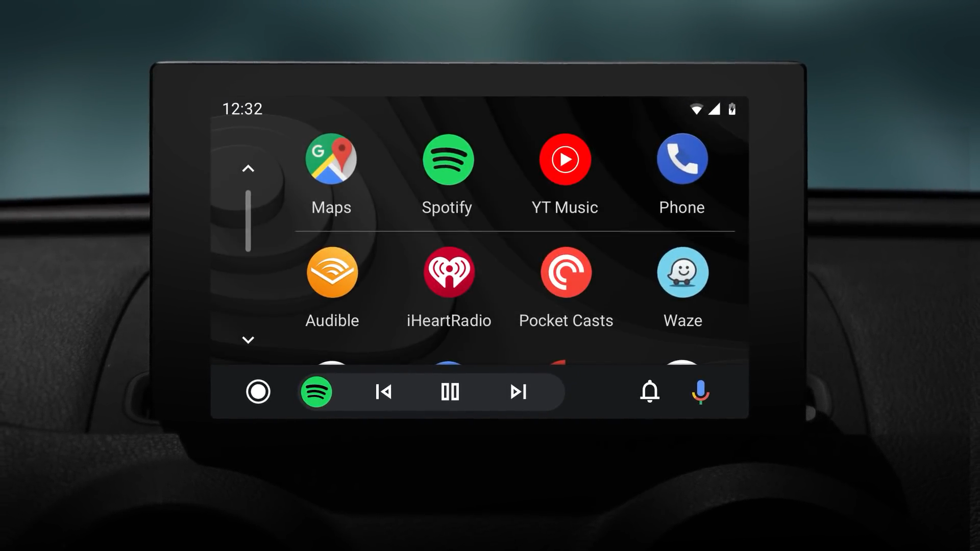980x551 pixels.
Task: Open notification bell alerts
Action: (x=649, y=391)
